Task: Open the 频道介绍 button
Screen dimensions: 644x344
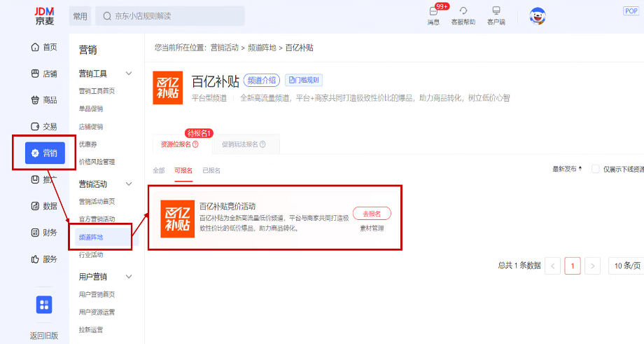Action: click(262, 80)
